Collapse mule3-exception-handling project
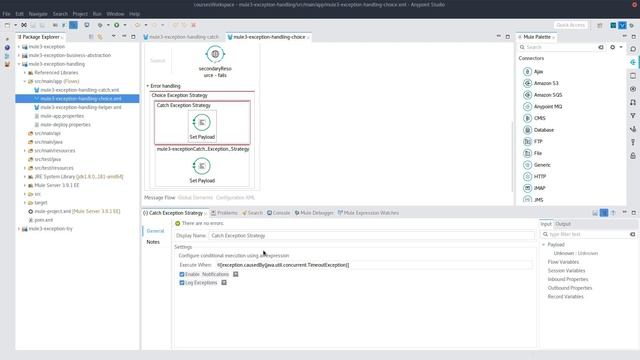640x360 pixels. [19, 64]
